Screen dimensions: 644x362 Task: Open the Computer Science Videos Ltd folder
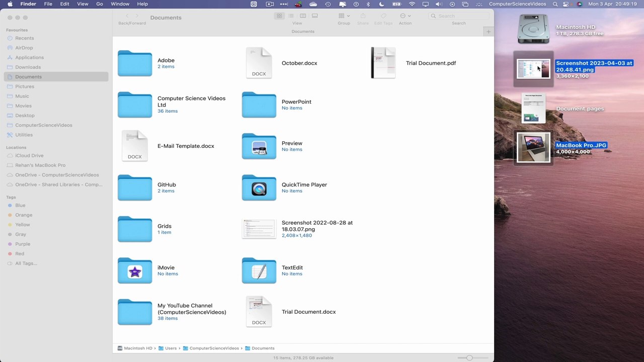click(135, 105)
